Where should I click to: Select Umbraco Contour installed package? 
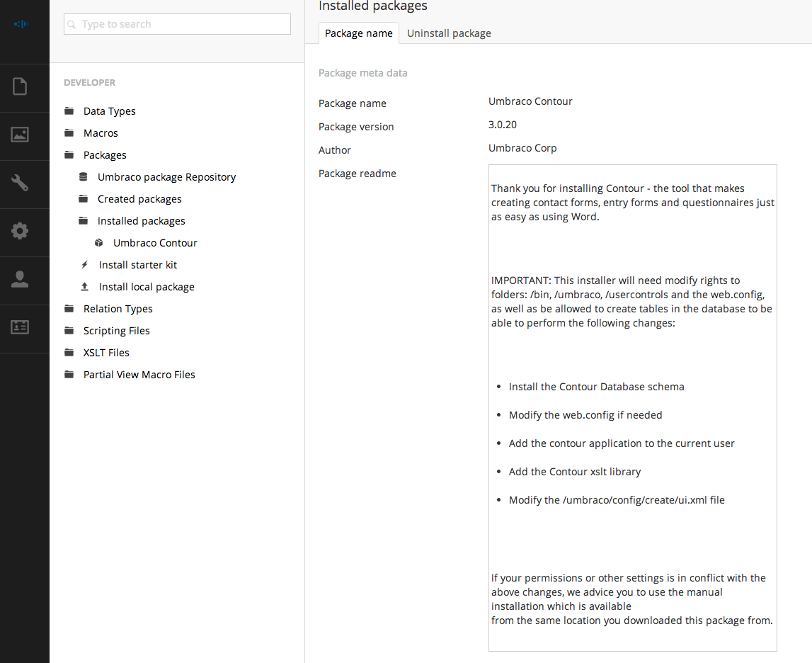coord(155,243)
